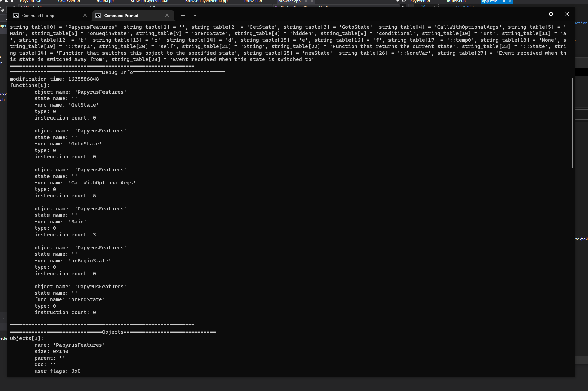The height and width of the screenshot is (391, 588).
Task: Click the "func name: 'Main'" line
Action: (60, 222)
